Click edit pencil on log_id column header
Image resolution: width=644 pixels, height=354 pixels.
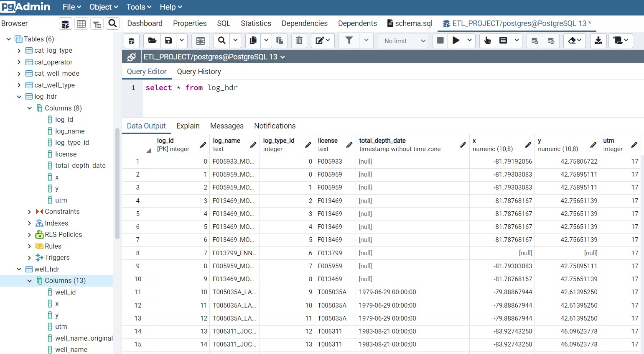pos(203,145)
